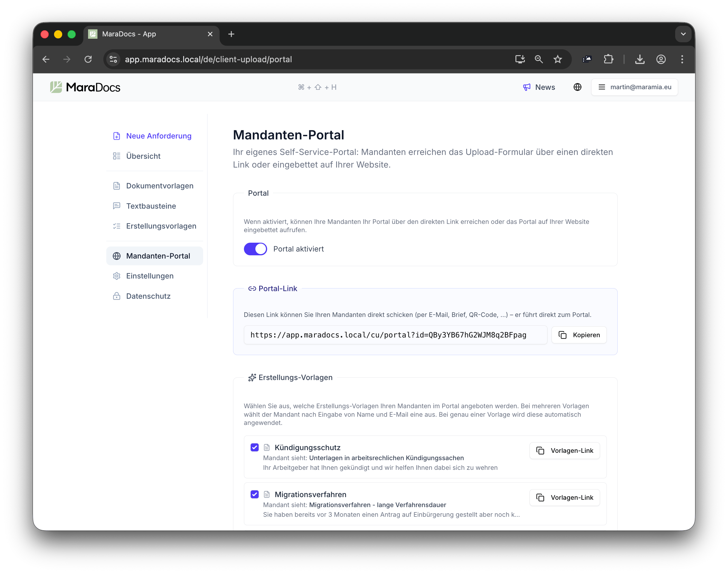
Task: Open the News link in the header
Action: (x=539, y=87)
